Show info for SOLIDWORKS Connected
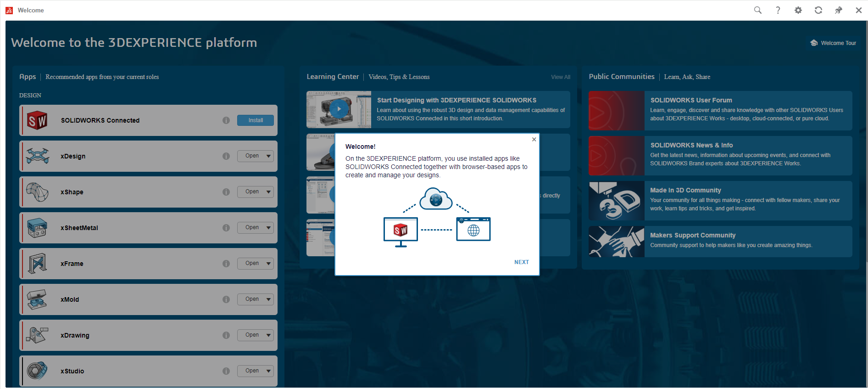The height and width of the screenshot is (389, 868). point(226,120)
